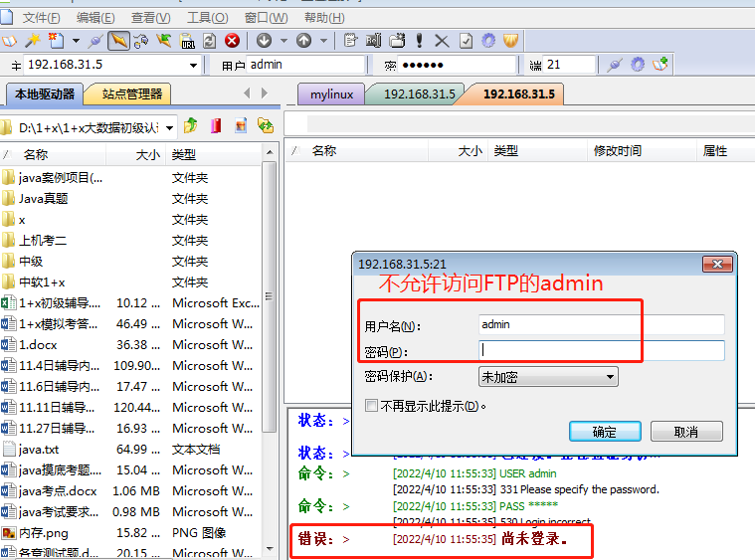Screen dimensions: 755x560
Task: Click the blue gear options icon in main toolbar
Action: pos(488,41)
